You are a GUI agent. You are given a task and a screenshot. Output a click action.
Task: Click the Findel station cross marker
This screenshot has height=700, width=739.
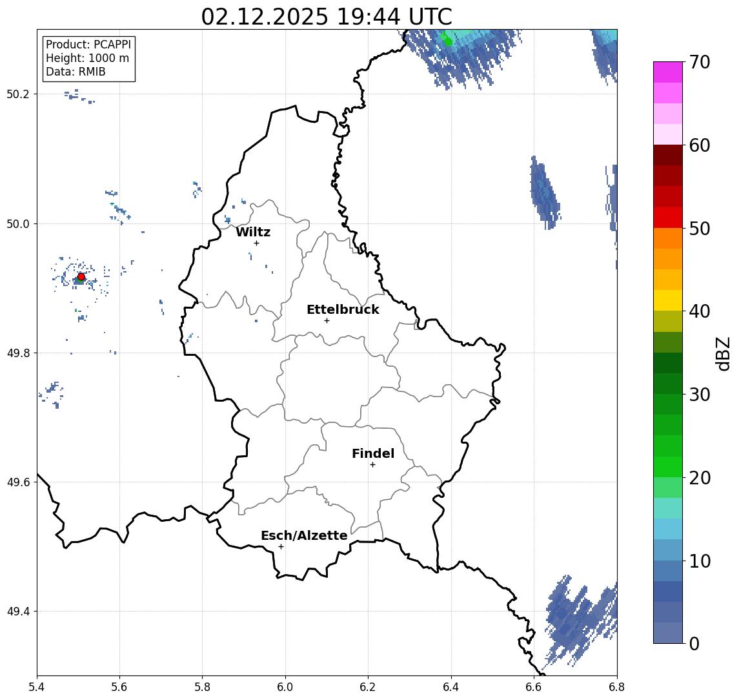(x=372, y=465)
